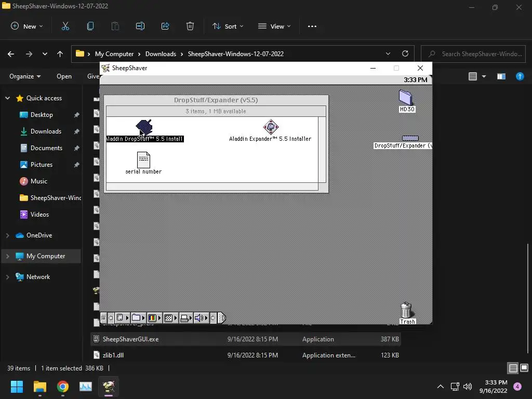The height and width of the screenshot is (399, 532).
Task: Click the Control Strip close box
Action: click(103, 318)
